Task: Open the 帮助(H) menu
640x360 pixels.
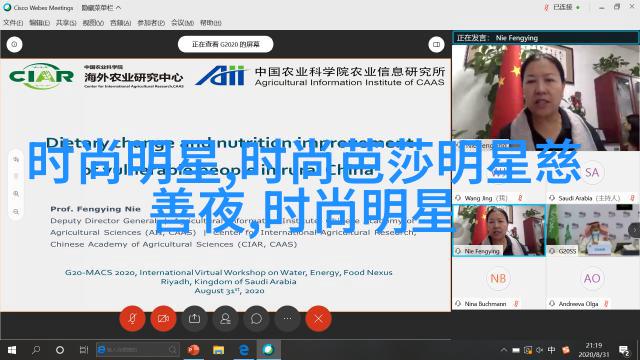Action: pos(211,23)
